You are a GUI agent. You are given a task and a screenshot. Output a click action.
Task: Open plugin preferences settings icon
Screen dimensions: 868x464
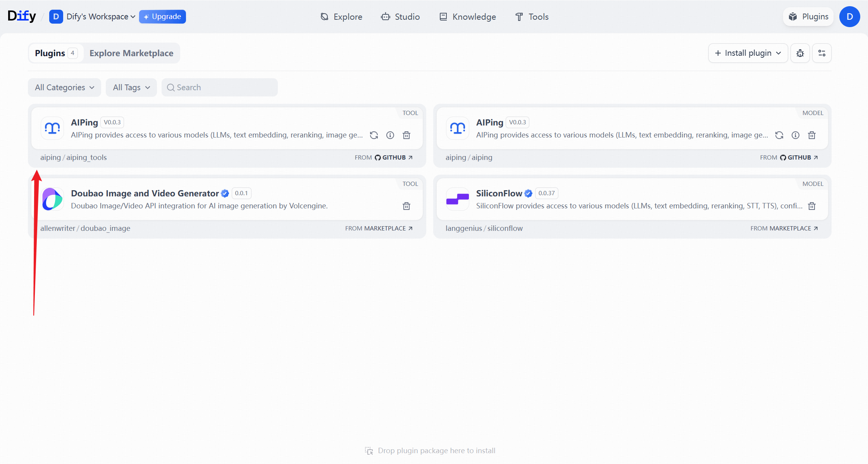coord(821,53)
